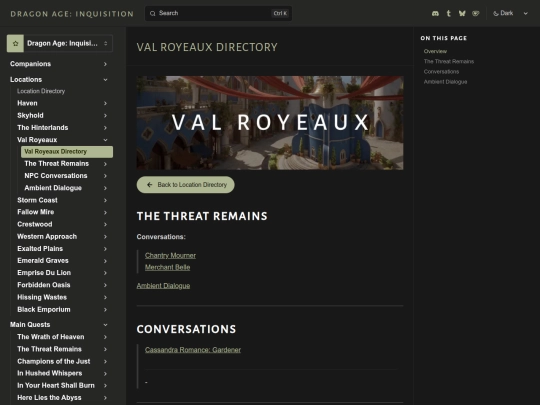
Task: Open The Wrath of Heaven quest
Action: click(51, 337)
